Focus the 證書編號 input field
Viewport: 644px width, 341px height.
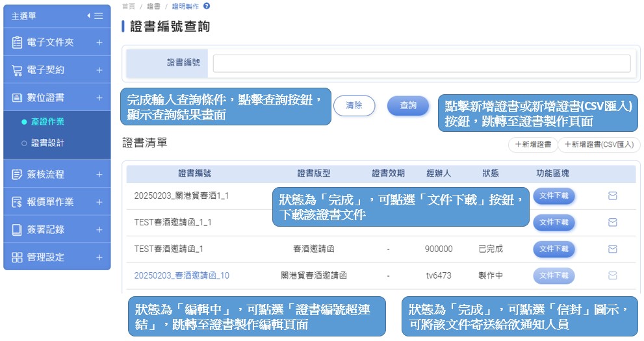[422, 64]
